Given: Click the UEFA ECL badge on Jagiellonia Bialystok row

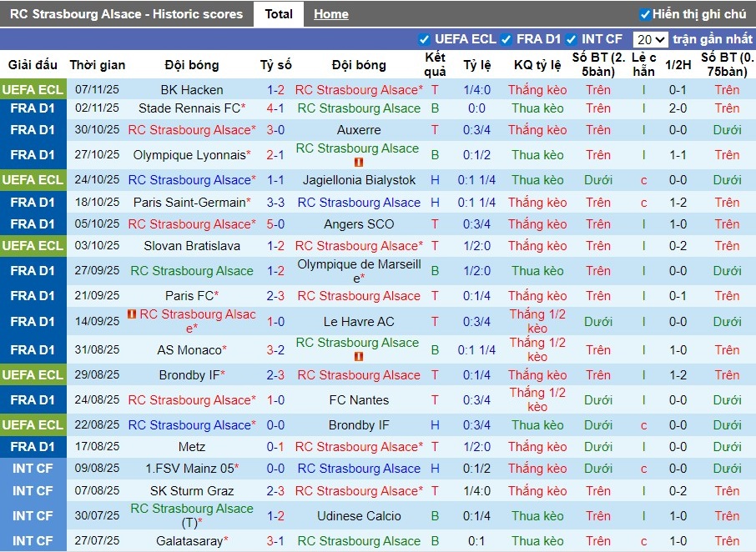Looking at the screenshot, I should [x=33, y=179].
